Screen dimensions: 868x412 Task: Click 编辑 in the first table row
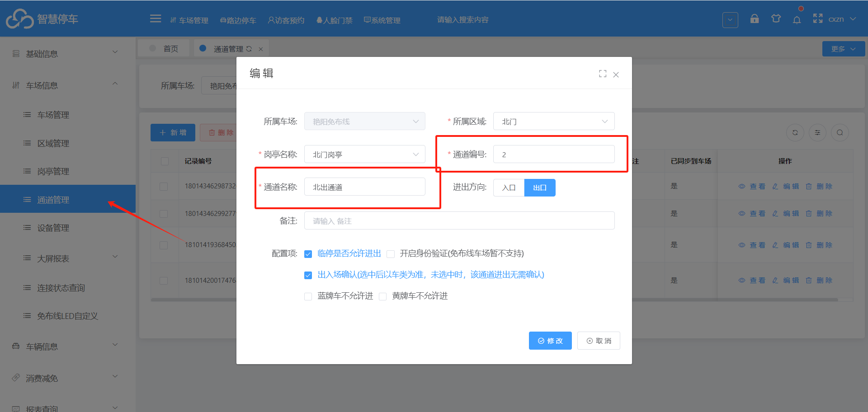(x=786, y=186)
